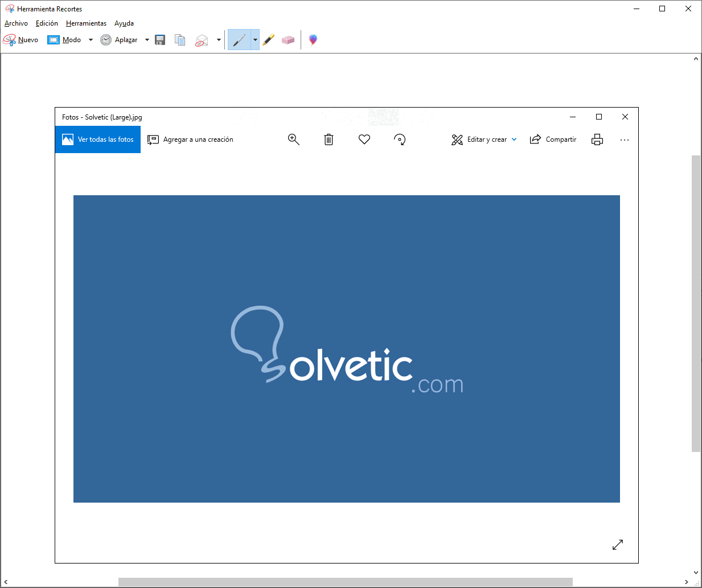This screenshot has height=588, width=702.
Task: Select the yellow Highlighter tool
Action: pos(269,40)
